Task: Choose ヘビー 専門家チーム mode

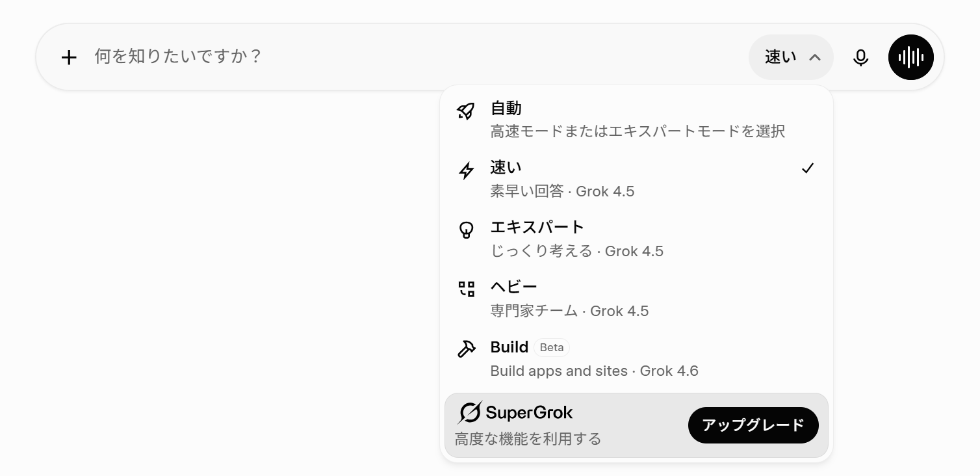Action: click(636, 298)
